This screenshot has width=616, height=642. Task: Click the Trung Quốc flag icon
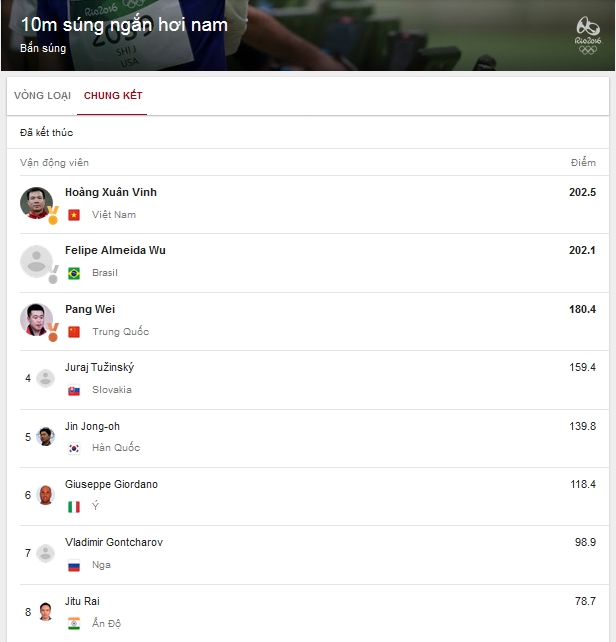pos(74,332)
